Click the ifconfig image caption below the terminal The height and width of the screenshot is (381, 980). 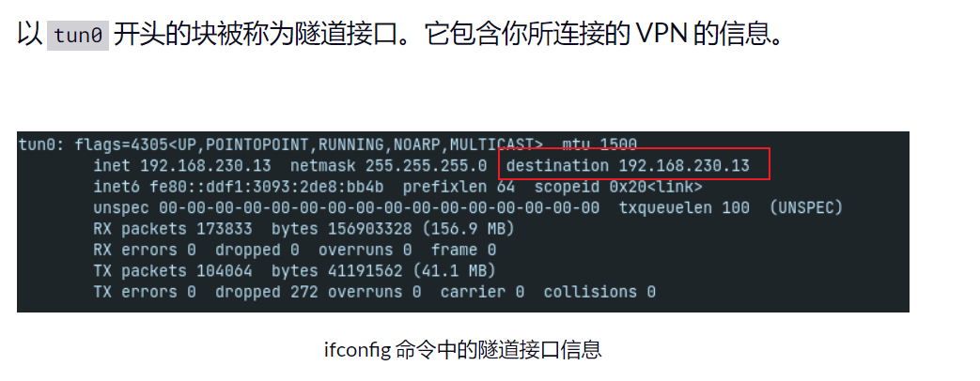click(x=462, y=349)
